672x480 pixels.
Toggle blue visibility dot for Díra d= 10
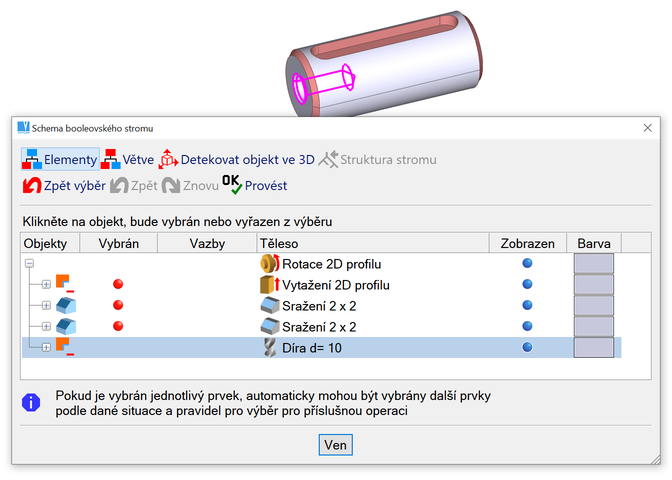tap(527, 347)
